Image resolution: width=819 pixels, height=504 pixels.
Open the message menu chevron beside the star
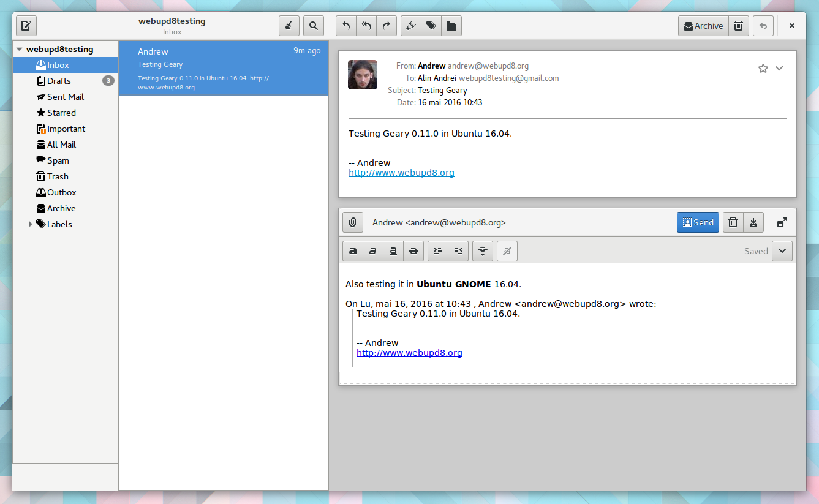[779, 69]
